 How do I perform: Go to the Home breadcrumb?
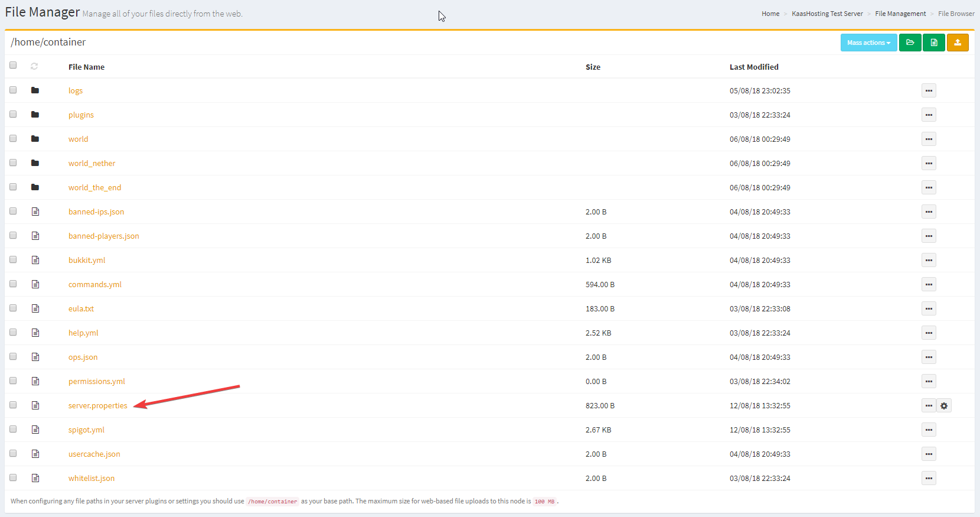770,14
